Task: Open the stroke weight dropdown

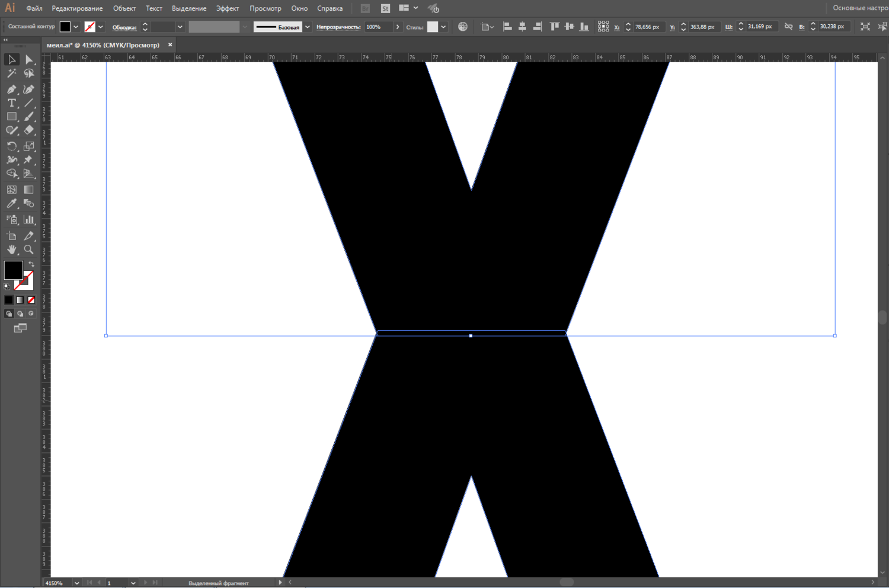Action: click(x=180, y=27)
